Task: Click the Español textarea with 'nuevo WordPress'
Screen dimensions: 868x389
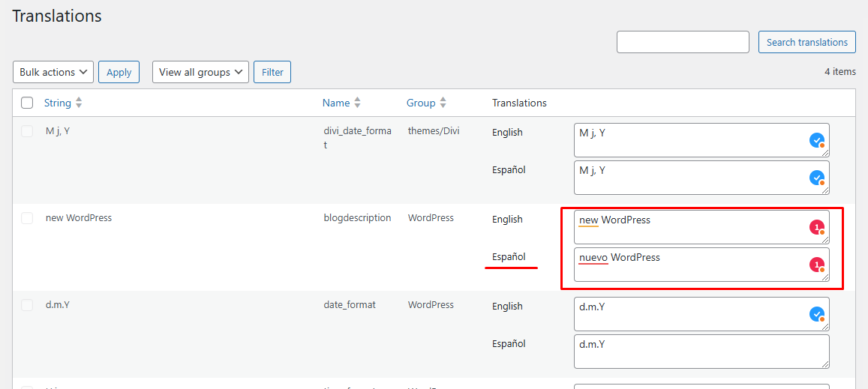Action: click(701, 265)
